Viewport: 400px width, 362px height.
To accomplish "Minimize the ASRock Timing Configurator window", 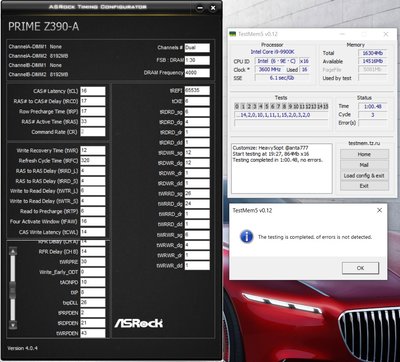I will click(x=200, y=7).
